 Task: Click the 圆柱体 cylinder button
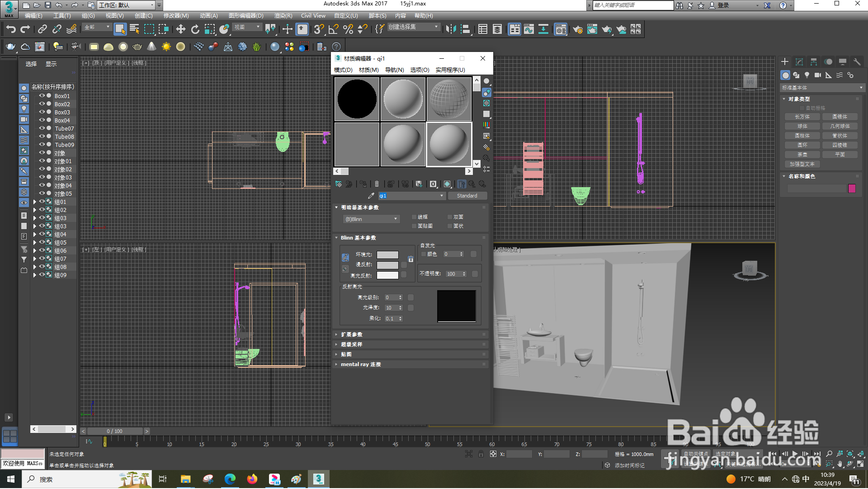pyautogui.click(x=802, y=136)
